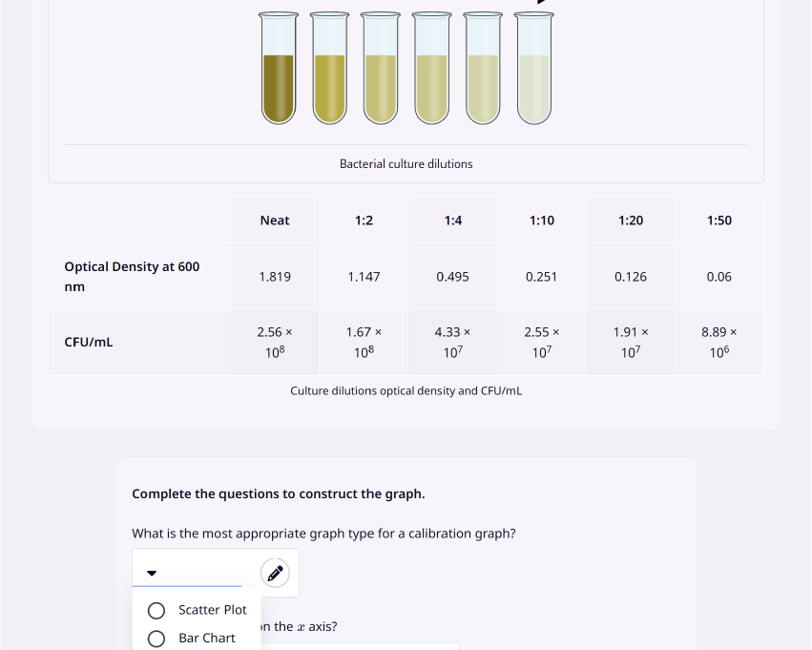
Task: Select the 1.819 optical density cell
Action: pyautogui.click(x=275, y=277)
